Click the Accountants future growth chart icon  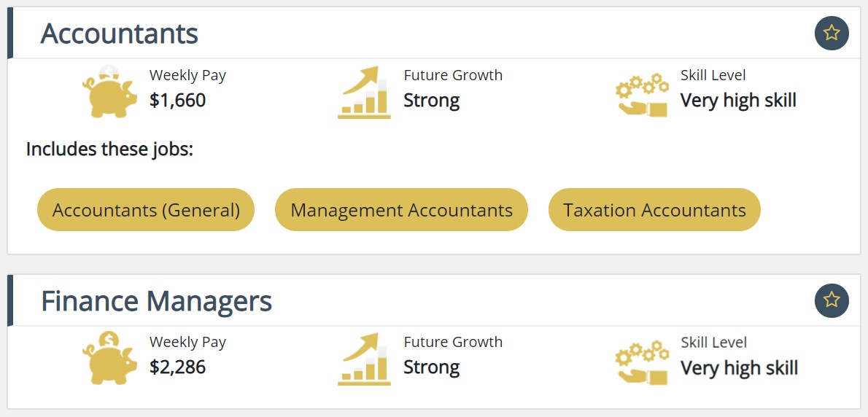(x=364, y=92)
